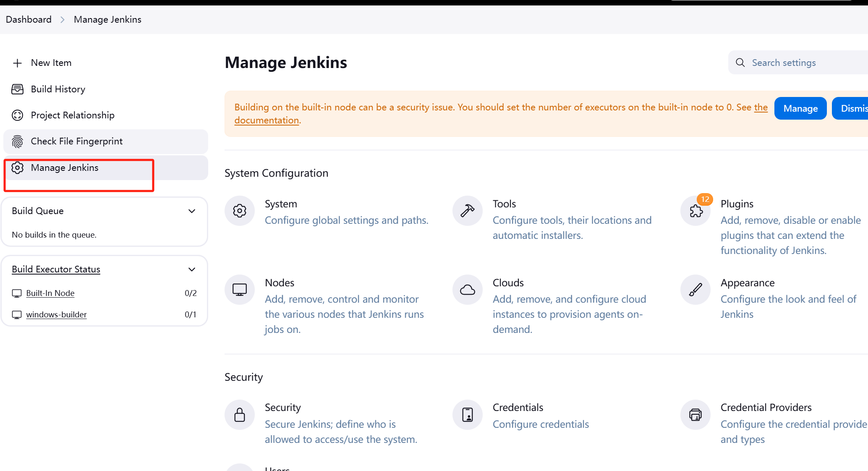Open Built-In Node link
This screenshot has height=471, width=868.
tap(50, 293)
